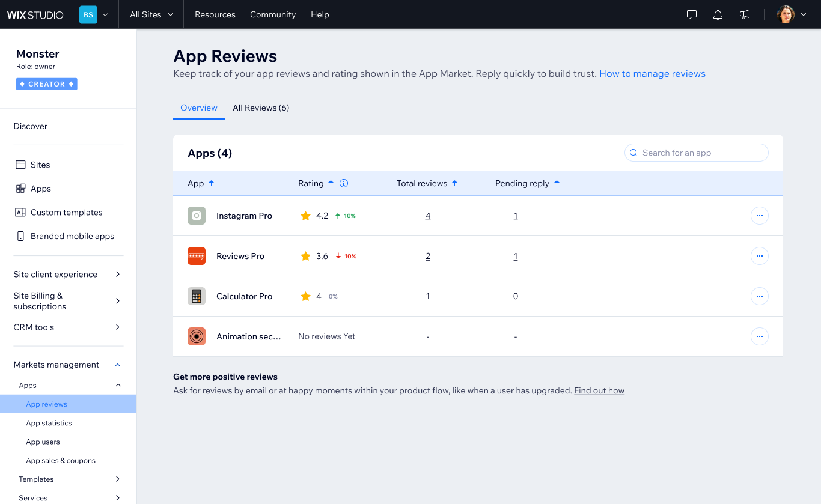
Task: Open Reviews Pro pending reply count
Action: point(516,256)
